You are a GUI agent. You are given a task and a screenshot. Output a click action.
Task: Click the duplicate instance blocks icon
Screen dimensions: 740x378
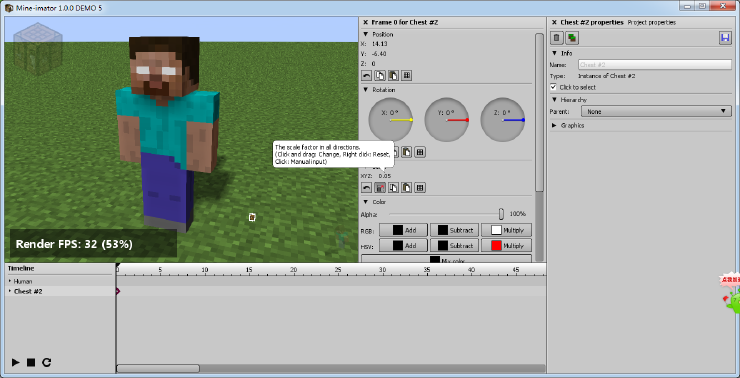[572, 38]
